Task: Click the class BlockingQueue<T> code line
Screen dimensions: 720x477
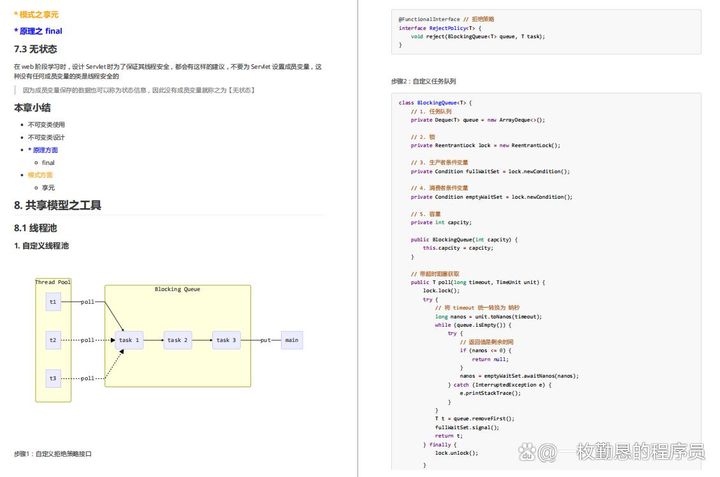Action: tap(435, 102)
